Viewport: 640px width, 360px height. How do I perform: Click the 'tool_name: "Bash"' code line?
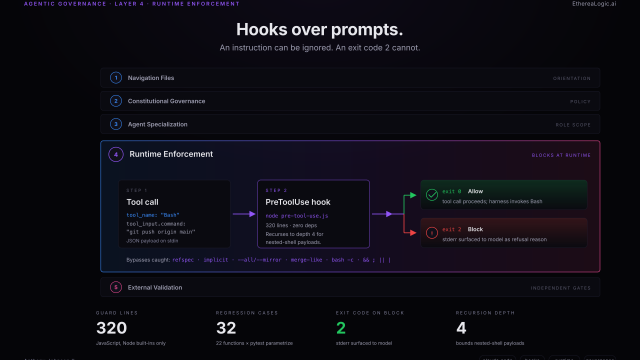(x=153, y=215)
